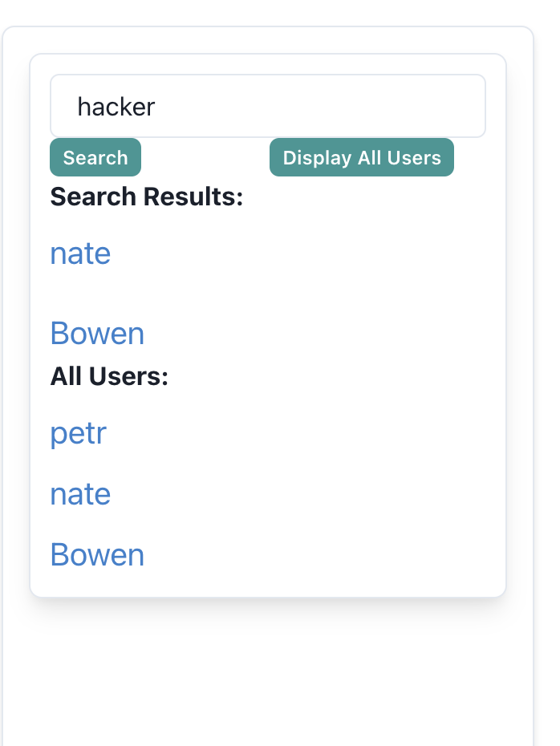Image resolution: width=560 pixels, height=746 pixels.
Task: Click the blank outer panel below the user card
Action: (x=268, y=671)
